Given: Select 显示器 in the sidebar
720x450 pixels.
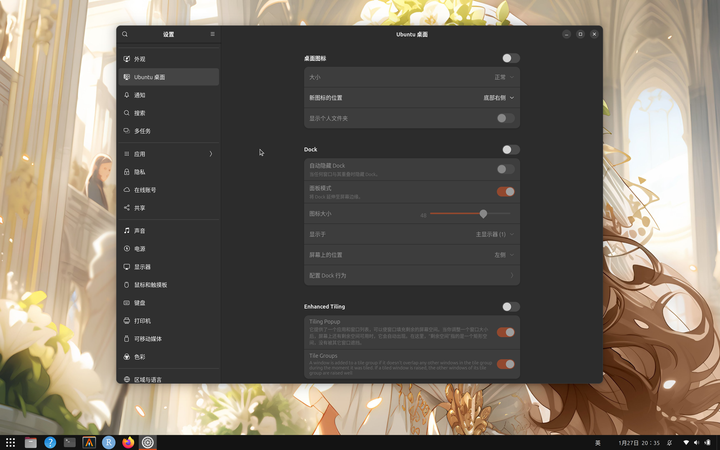Looking at the screenshot, I should tap(169, 266).
